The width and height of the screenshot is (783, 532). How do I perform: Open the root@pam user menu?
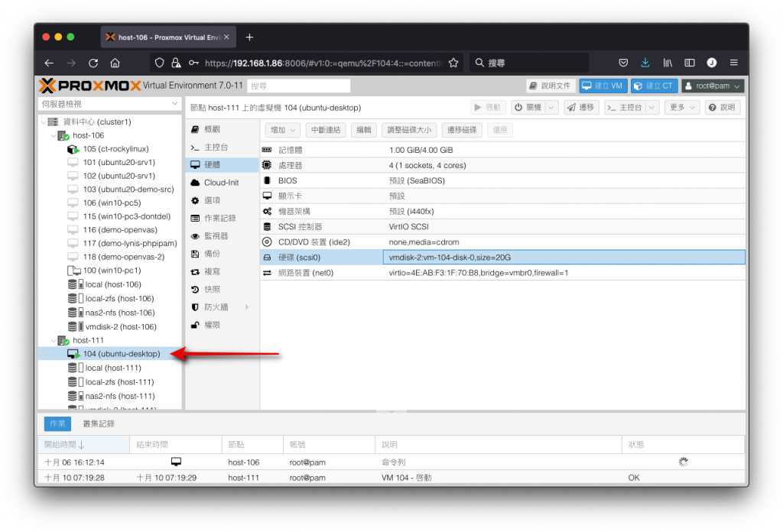tap(713, 86)
